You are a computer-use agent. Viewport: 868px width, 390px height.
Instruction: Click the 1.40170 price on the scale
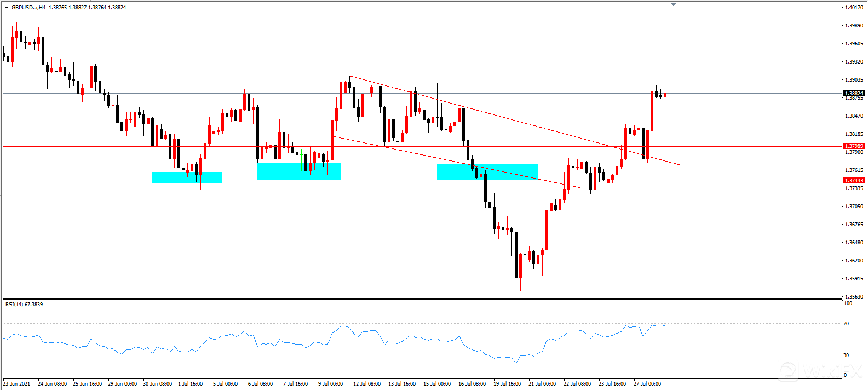854,8
